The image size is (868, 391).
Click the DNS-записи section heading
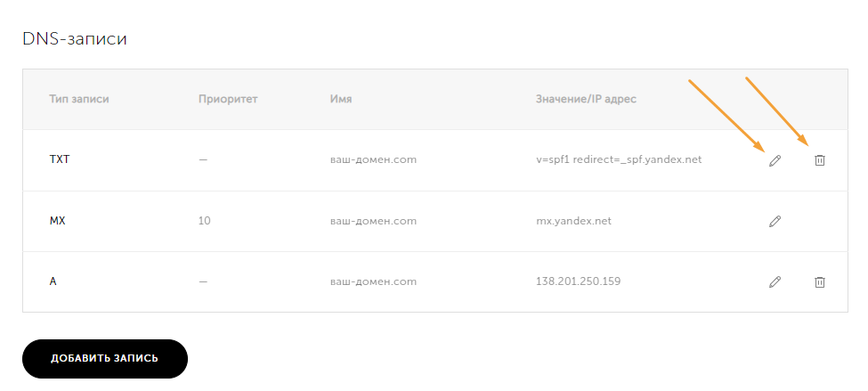pos(75,39)
